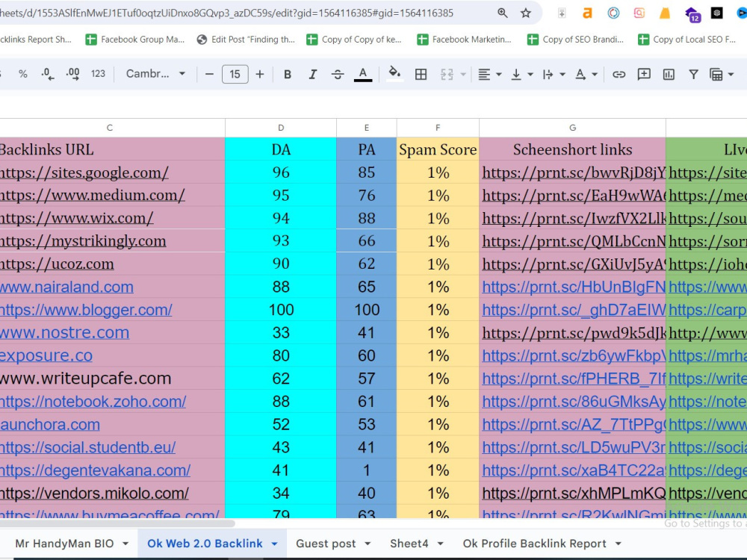Click the font size field showing 15
Image resolution: width=747 pixels, height=560 pixels.
coord(235,74)
